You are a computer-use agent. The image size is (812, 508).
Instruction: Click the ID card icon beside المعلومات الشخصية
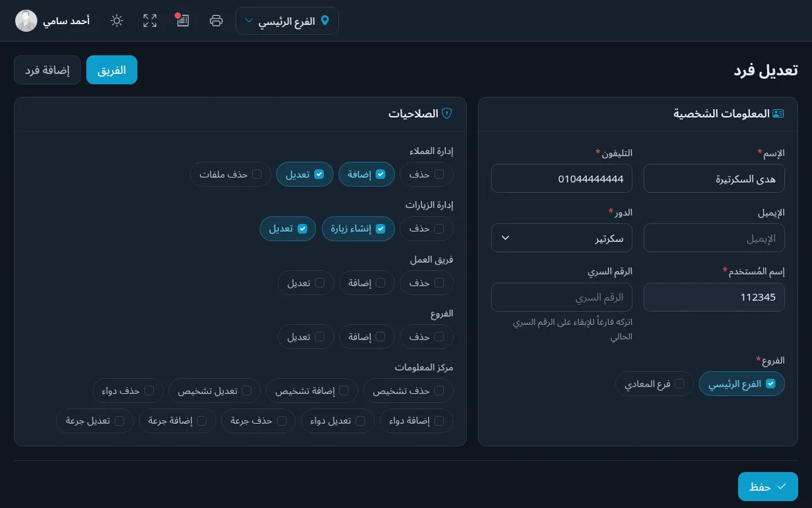click(777, 113)
